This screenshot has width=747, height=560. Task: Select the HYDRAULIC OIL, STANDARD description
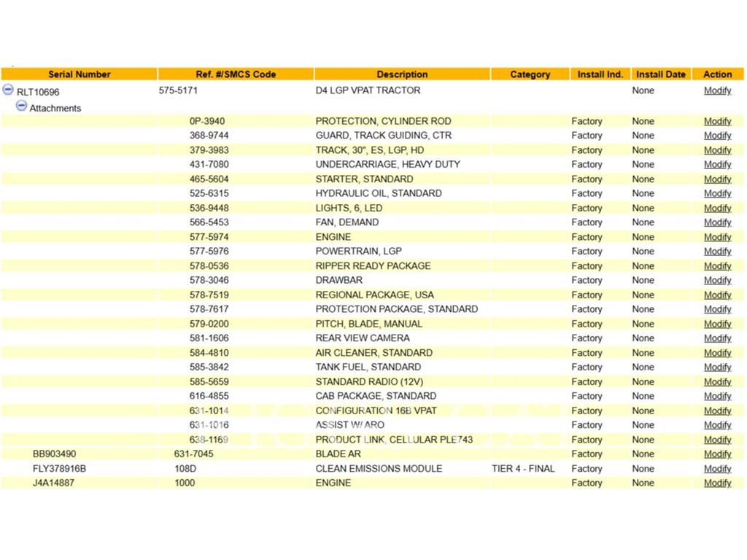coord(379,194)
